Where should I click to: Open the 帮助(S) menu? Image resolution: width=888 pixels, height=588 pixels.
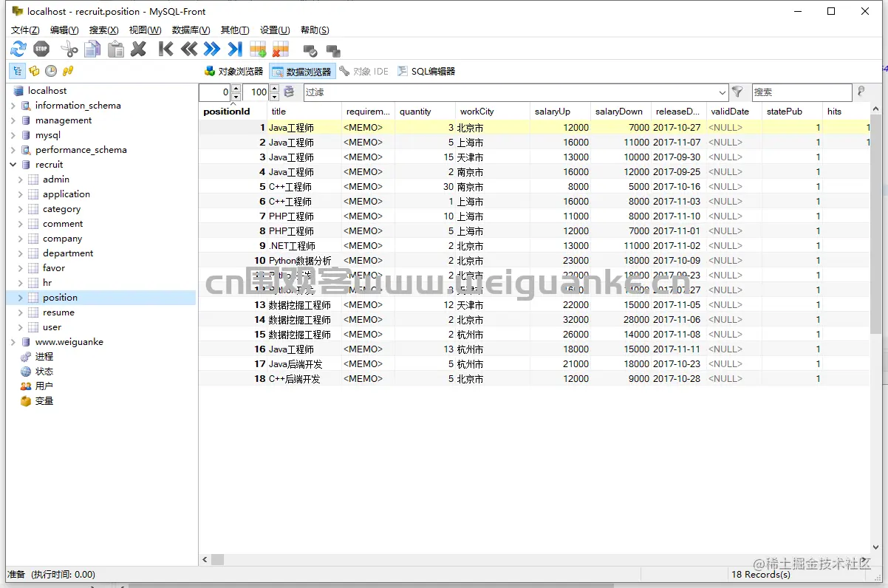click(x=315, y=30)
